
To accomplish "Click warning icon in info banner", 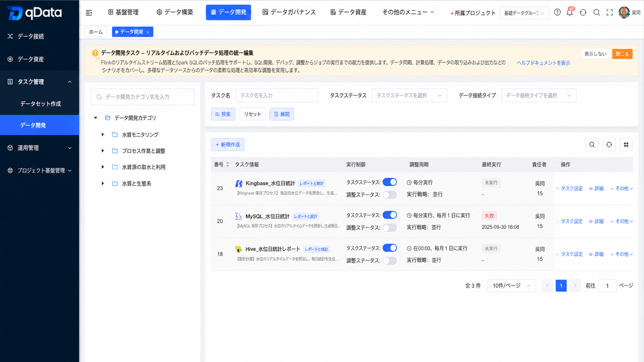I will [95, 53].
